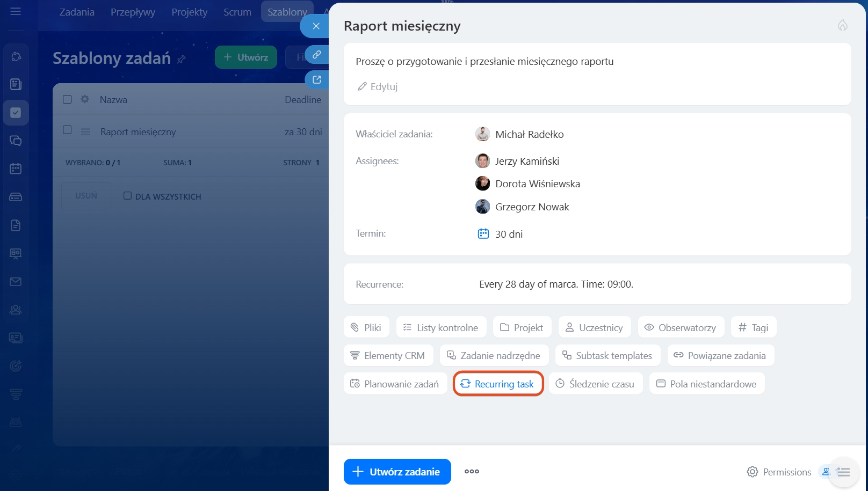Click the Recurring task button
868x491 pixels.
(x=498, y=384)
